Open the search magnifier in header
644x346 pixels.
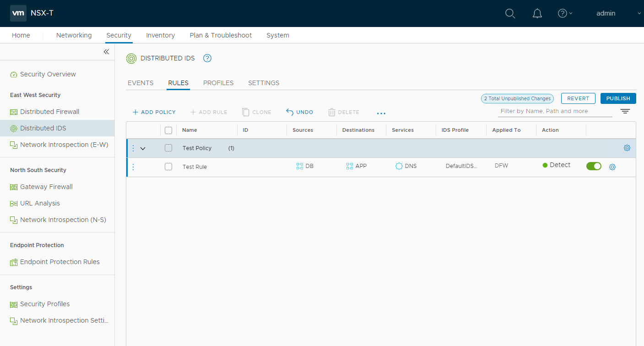tap(510, 13)
